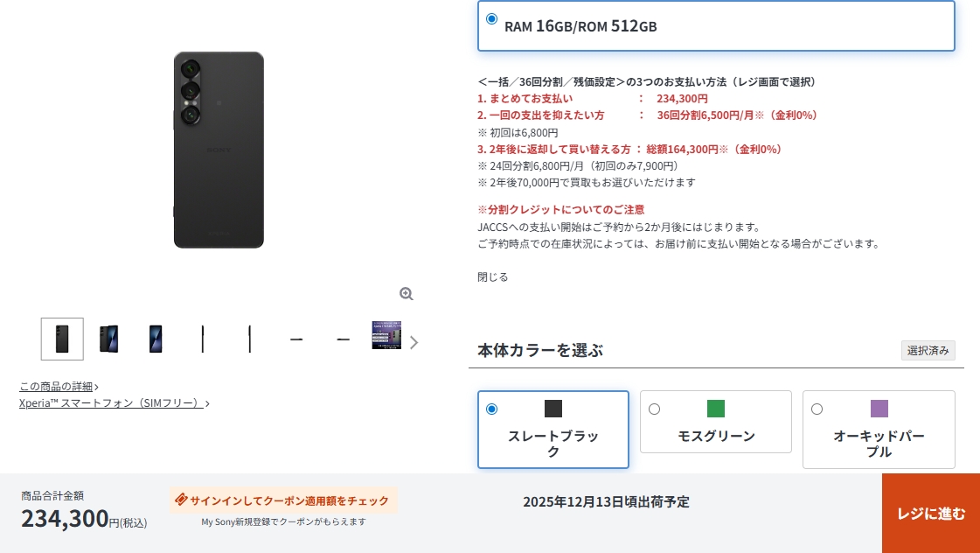The height and width of the screenshot is (553, 980).
Task: Open the この商品の詳細 link
Action: click(59, 387)
